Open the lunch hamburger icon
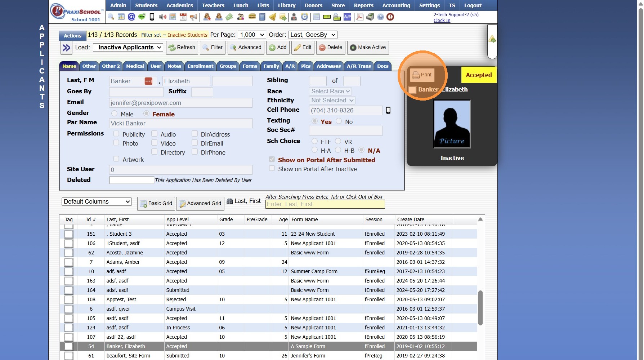The height and width of the screenshot is (360, 644). (252, 17)
